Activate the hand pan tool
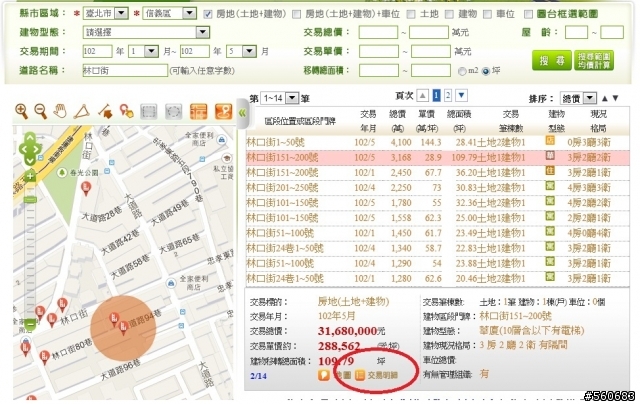The width and height of the screenshot is (640, 404). pyautogui.click(x=60, y=111)
